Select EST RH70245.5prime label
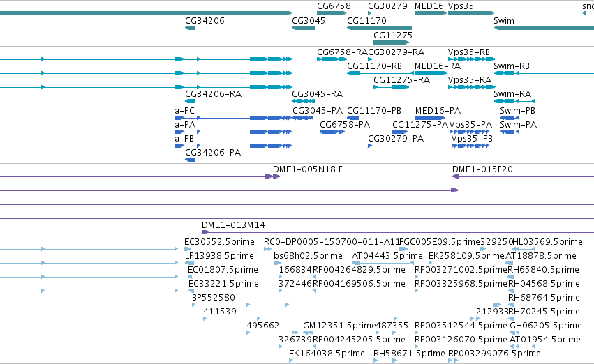The image size is (594, 364). pos(544,312)
